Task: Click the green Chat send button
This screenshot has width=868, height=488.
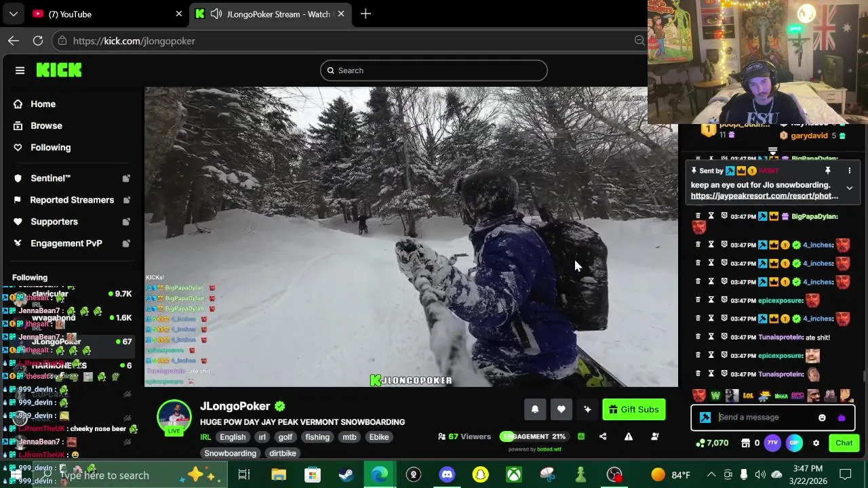Action: (x=844, y=443)
